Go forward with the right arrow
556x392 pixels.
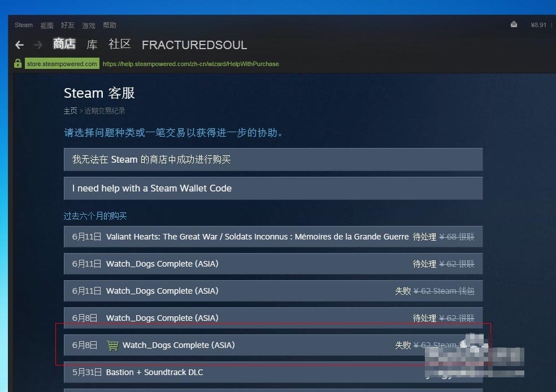(38, 45)
